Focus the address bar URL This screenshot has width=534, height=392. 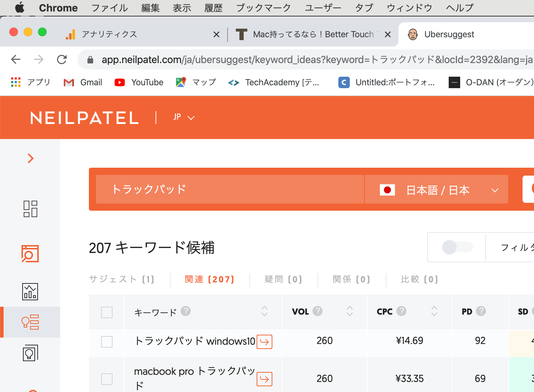tap(317, 60)
